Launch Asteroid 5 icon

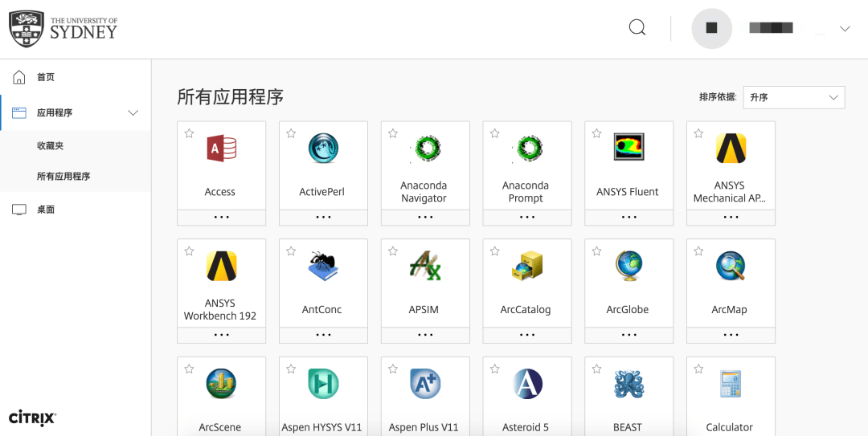pyautogui.click(x=527, y=384)
